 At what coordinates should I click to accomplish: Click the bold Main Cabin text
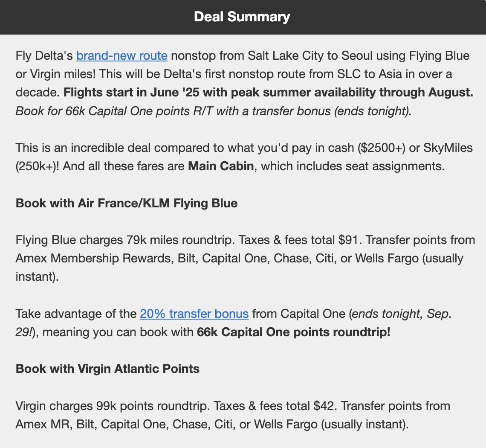(x=221, y=166)
